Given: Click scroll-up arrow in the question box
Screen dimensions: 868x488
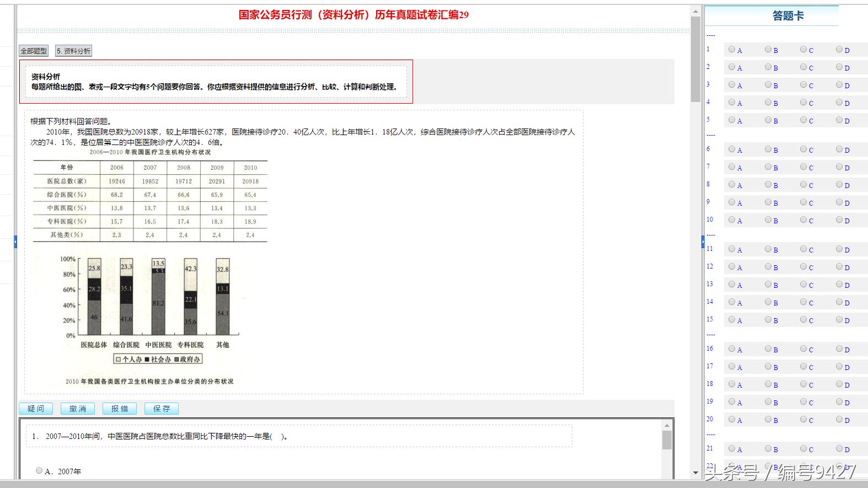Looking at the screenshot, I should pyautogui.click(x=667, y=425).
